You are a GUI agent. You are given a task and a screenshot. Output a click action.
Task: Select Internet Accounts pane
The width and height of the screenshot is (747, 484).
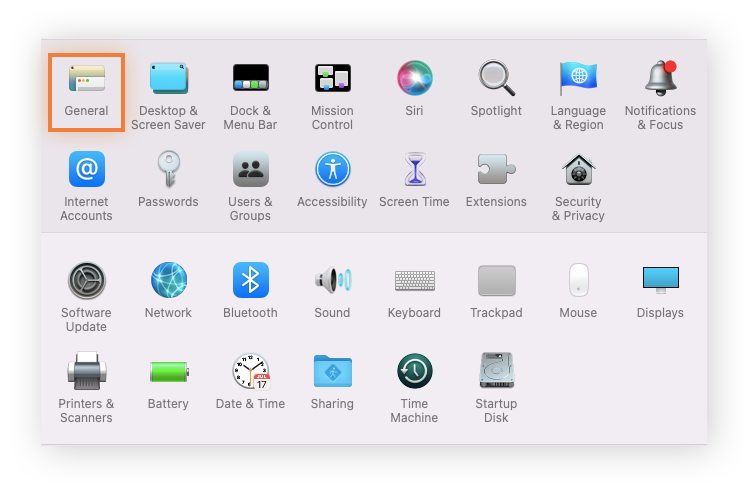click(x=86, y=169)
